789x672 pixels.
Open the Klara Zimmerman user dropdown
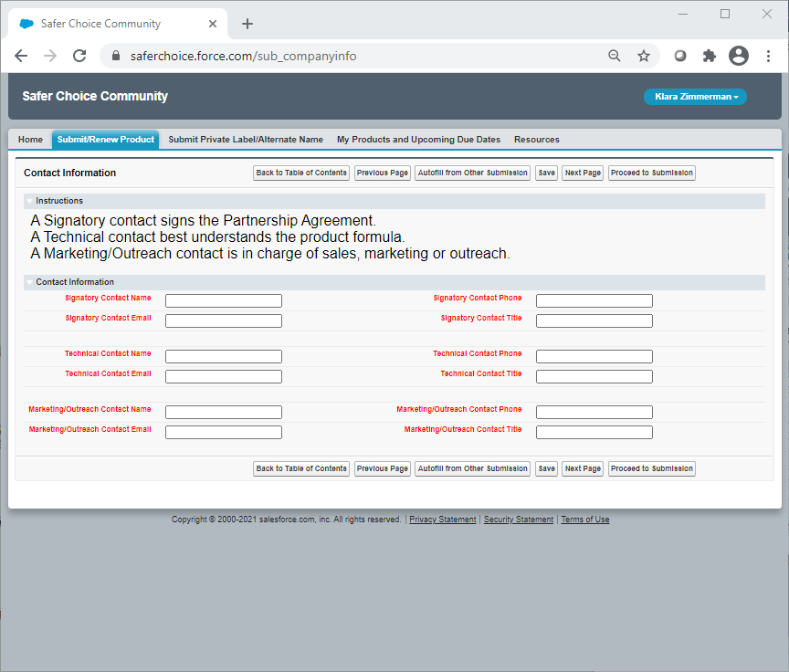[x=695, y=97]
